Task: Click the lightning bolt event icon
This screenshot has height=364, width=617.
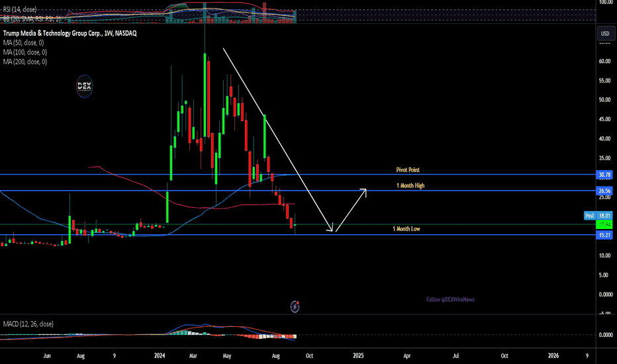Action: tap(295, 306)
